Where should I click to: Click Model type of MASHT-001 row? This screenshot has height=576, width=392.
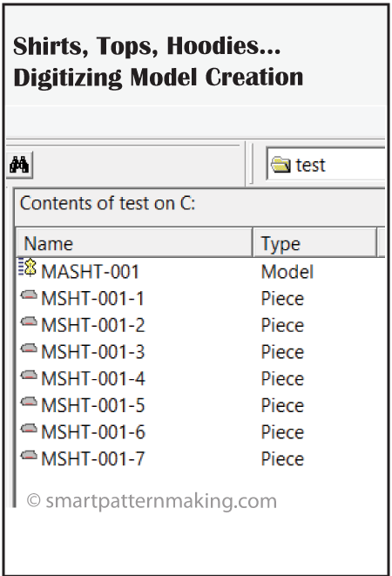pyautogui.click(x=287, y=272)
